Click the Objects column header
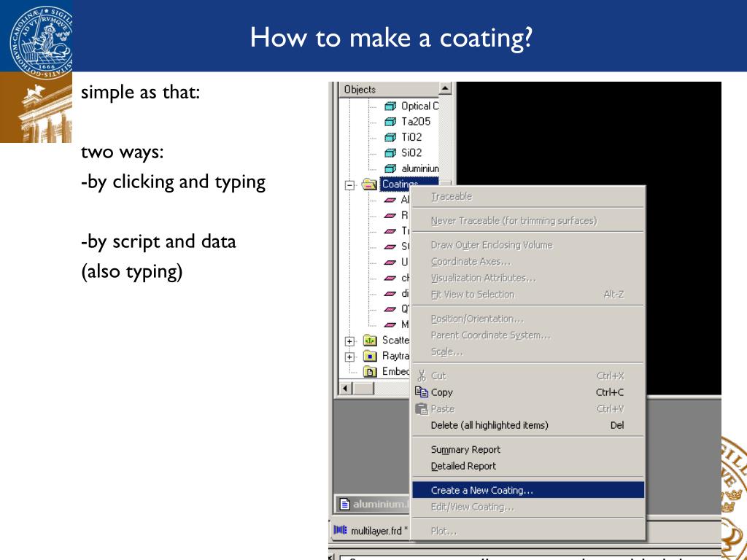The height and width of the screenshot is (560, 747). tap(389, 89)
